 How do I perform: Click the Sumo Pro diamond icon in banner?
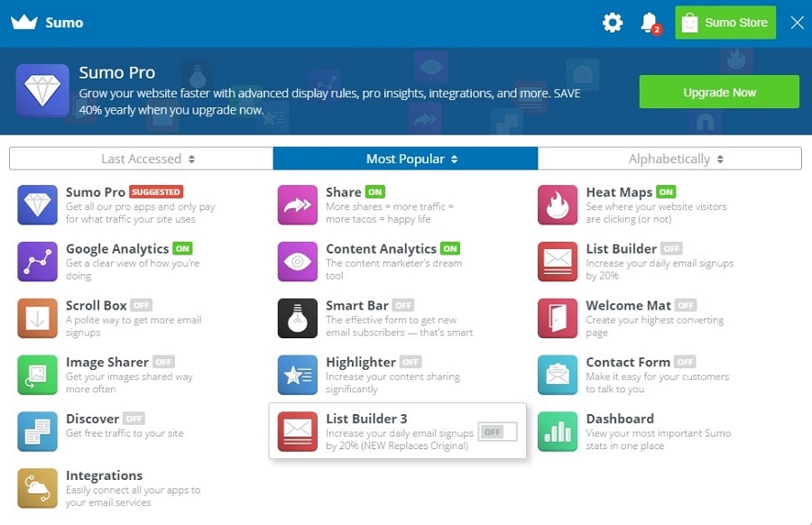pyautogui.click(x=42, y=90)
